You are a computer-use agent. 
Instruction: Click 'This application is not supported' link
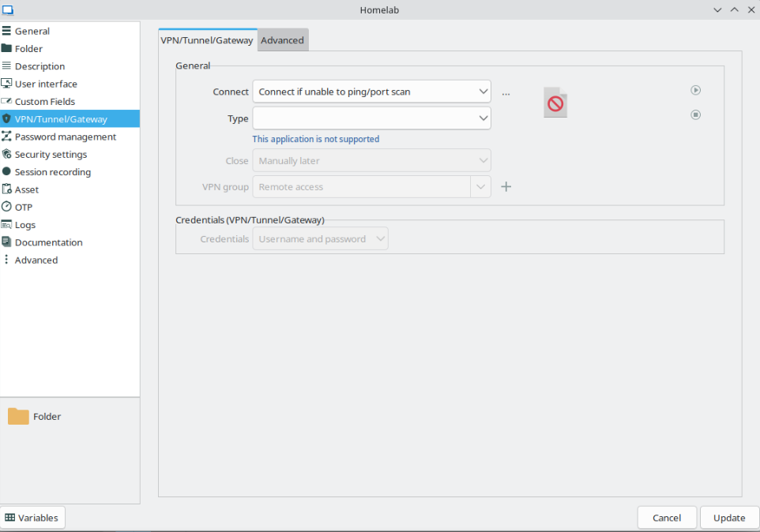point(315,139)
